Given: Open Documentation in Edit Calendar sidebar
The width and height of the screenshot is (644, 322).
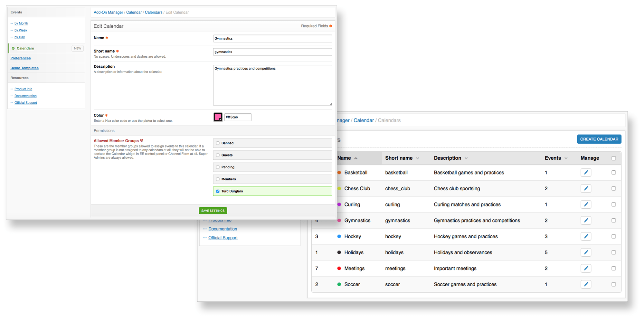Looking at the screenshot, I should 25,96.
